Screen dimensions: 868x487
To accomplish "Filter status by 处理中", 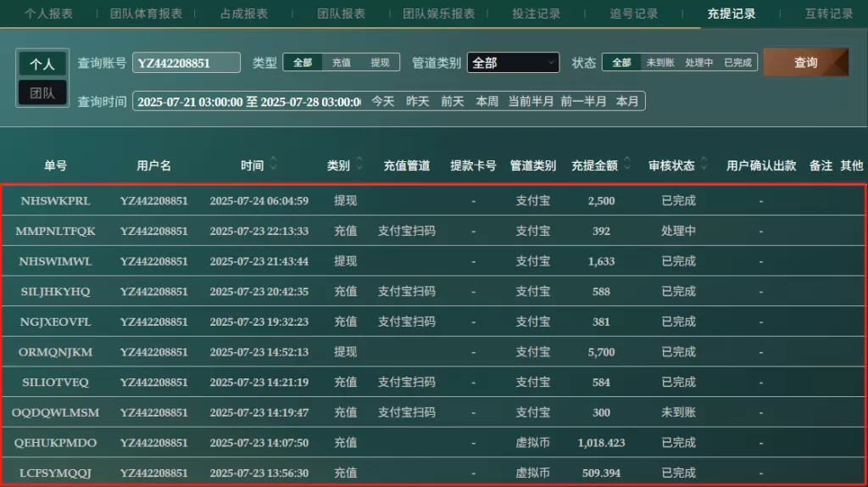I will coord(698,63).
